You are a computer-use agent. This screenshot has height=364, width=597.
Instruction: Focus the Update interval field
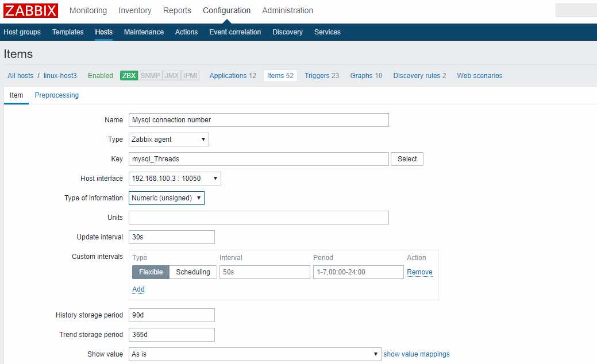tap(172, 237)
